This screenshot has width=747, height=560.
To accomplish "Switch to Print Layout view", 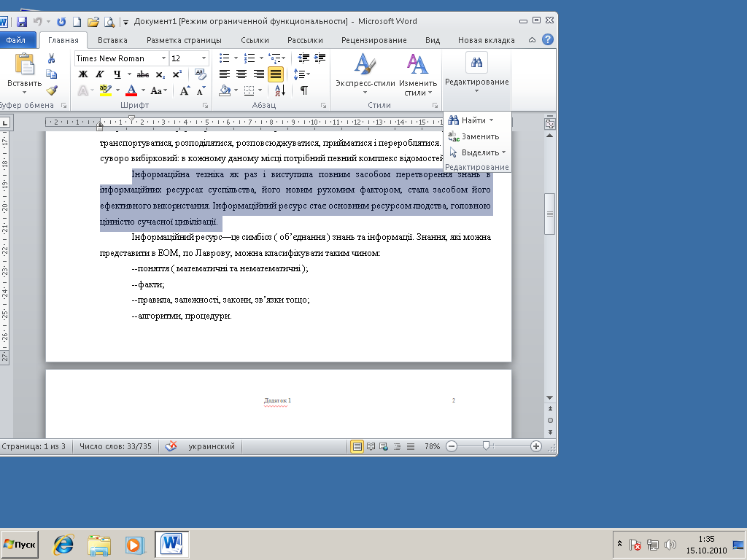I will click(357, 446).
